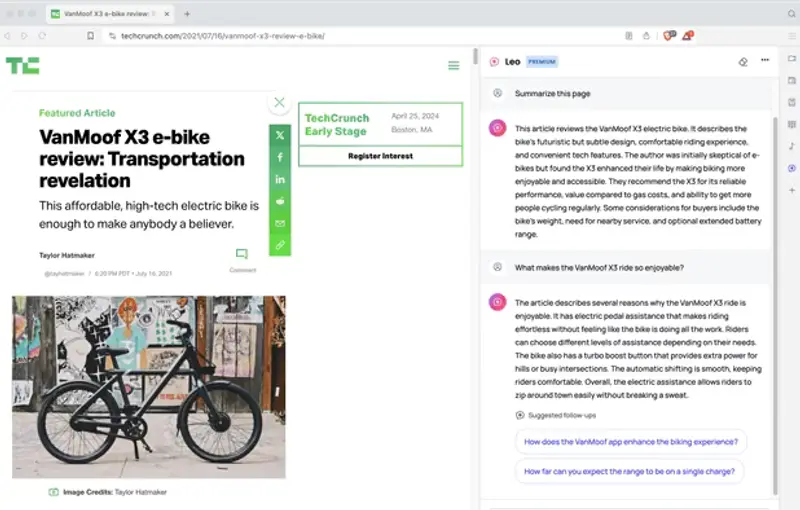The height and width of the screenshot is (510, 800).
Task: Share article on Facebook
Action: [280, 157]
